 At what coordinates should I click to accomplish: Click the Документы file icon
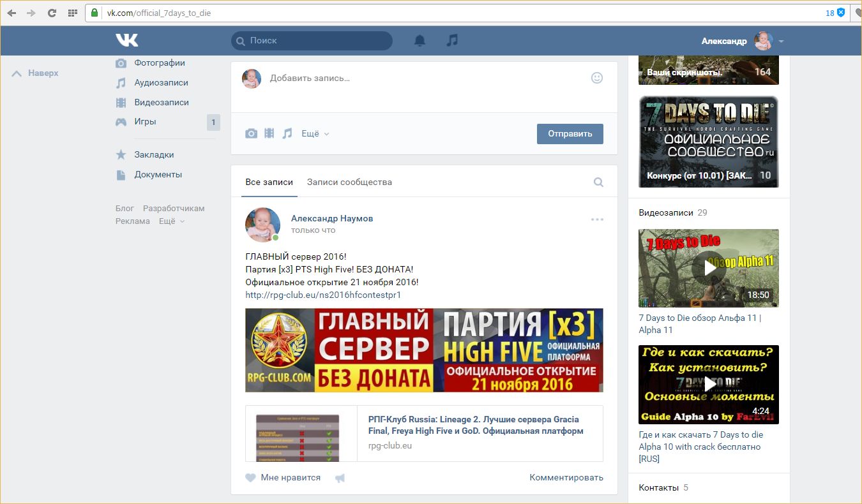click(121, 175)
